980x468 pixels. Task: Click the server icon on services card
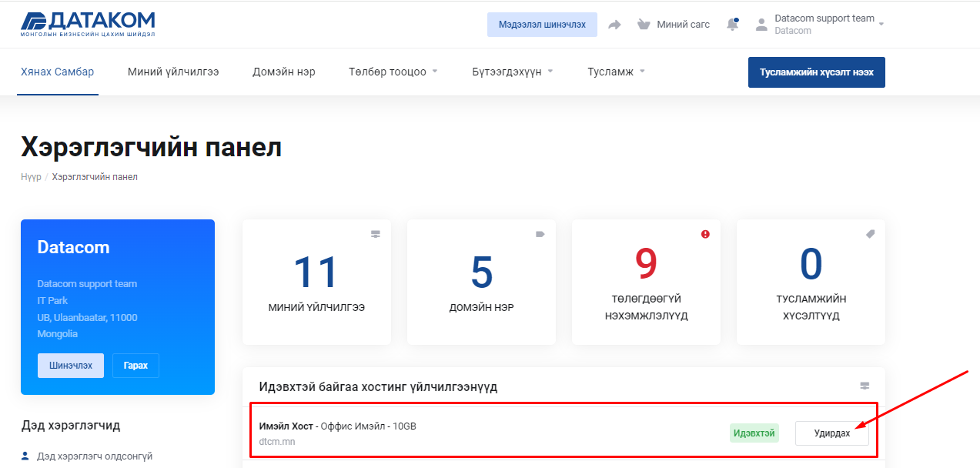point(376,234)
